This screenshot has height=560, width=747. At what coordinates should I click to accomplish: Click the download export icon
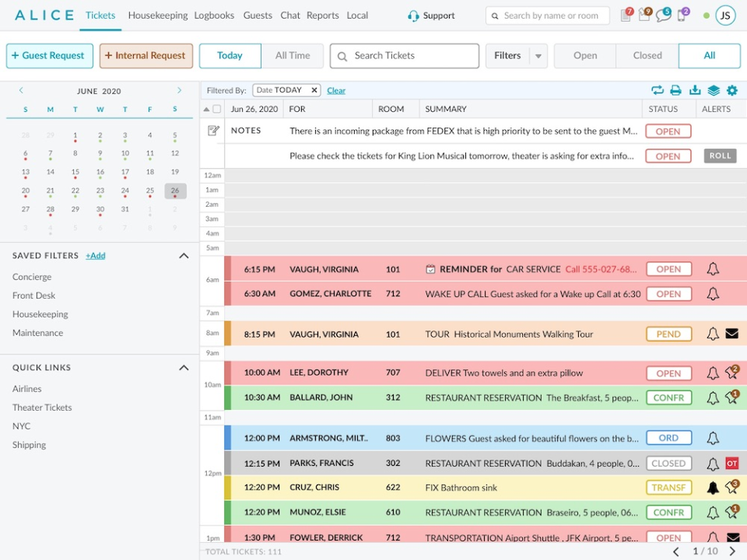pyautogui.click(x=695, y=90)
